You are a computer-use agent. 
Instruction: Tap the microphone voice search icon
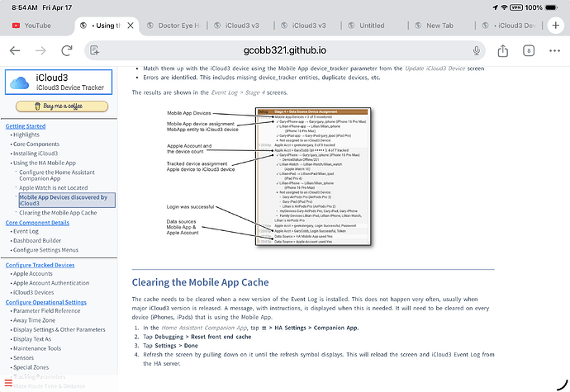(x=476, y=50)
